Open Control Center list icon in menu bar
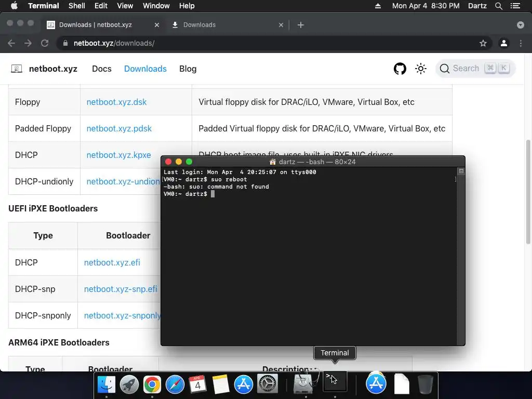The height and width of the screenshot is (399, 532). pyautogui.click(x=515, y=6)
